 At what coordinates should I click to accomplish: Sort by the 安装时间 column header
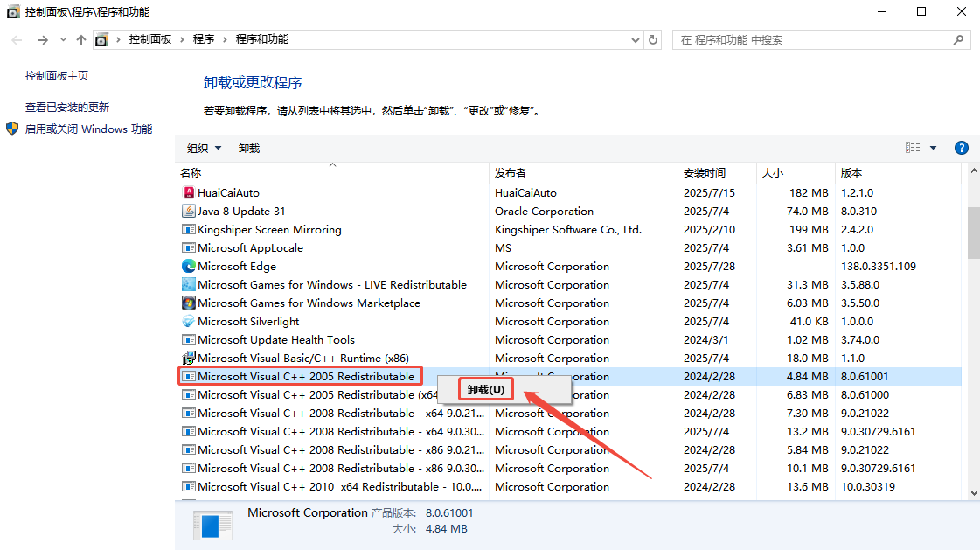[x=717, y=172]
